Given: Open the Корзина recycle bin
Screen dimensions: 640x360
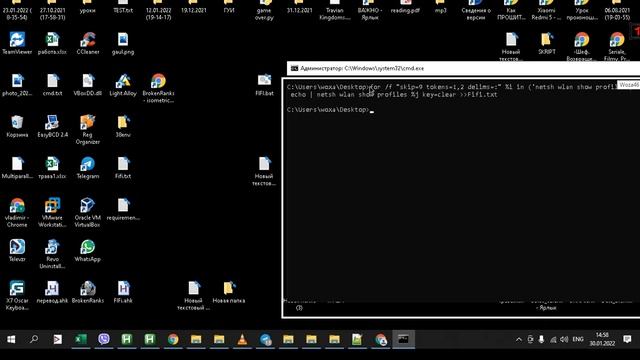Looking at the screenshot, I should [17, 127].
